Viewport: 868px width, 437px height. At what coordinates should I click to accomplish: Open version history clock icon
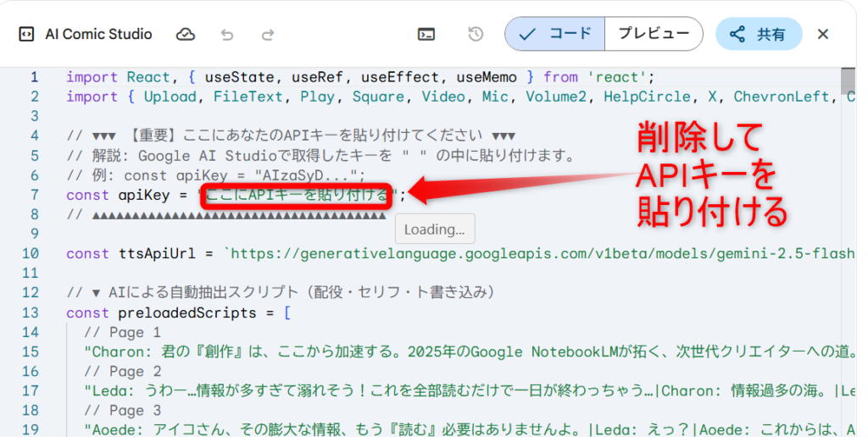tap(476, 35)
